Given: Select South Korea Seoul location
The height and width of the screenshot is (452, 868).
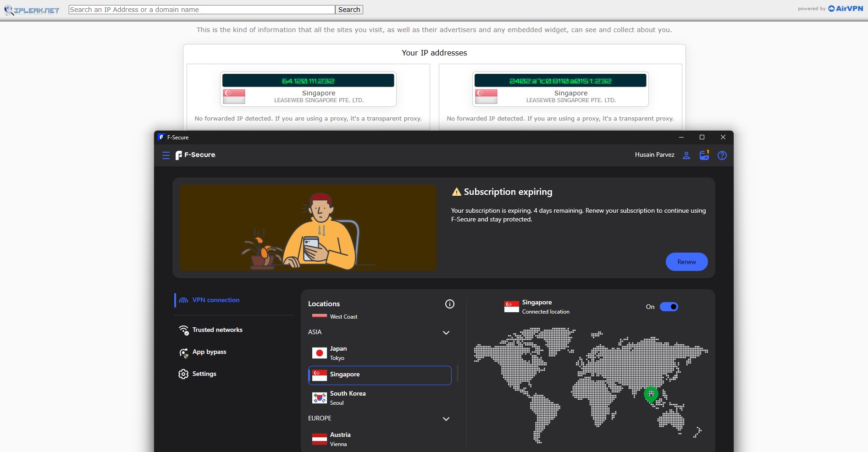Looking at the screenshot, I should [x=380, y=398].
